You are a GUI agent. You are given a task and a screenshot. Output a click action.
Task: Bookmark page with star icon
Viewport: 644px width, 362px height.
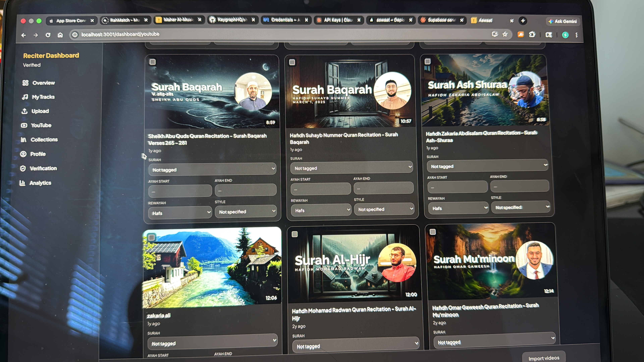(x=505, y=34)
